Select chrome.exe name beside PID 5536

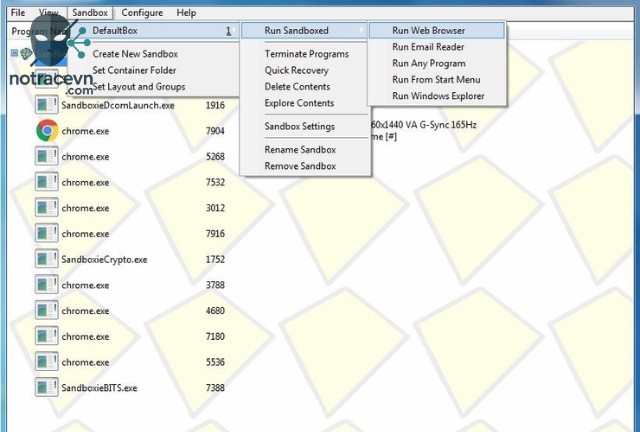pyautogui.click(x=85, y=363)
